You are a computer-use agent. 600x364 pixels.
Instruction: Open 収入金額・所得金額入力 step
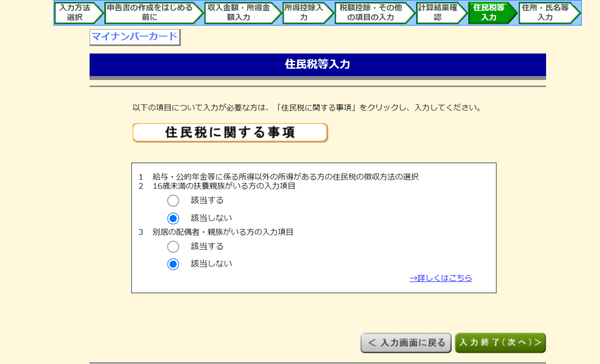(242, 12)
